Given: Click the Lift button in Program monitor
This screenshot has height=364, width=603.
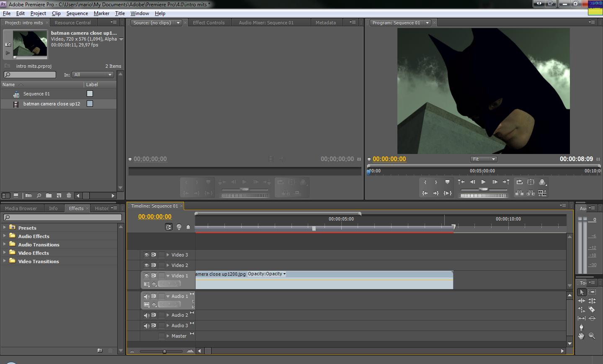Looking at the screenshot, I should (x=519, y=193).
